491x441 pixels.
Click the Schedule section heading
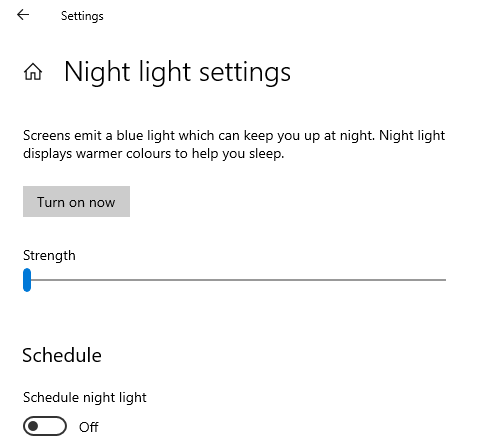62,355
